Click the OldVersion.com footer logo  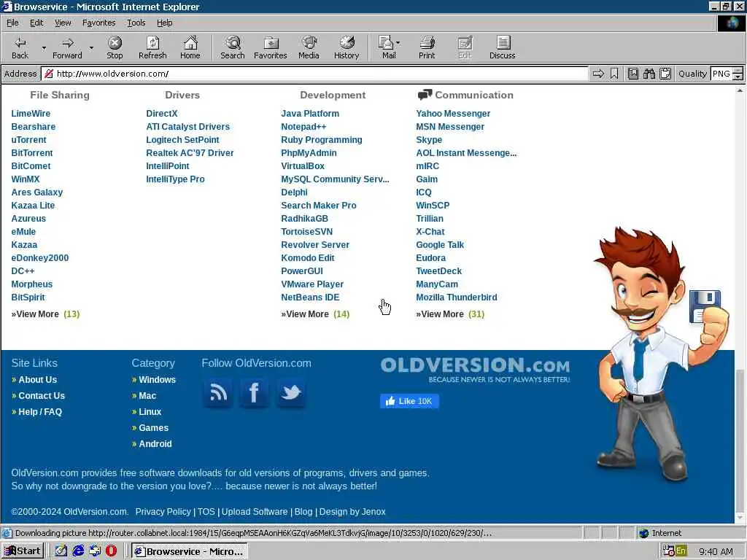click(x=475, y=370)
